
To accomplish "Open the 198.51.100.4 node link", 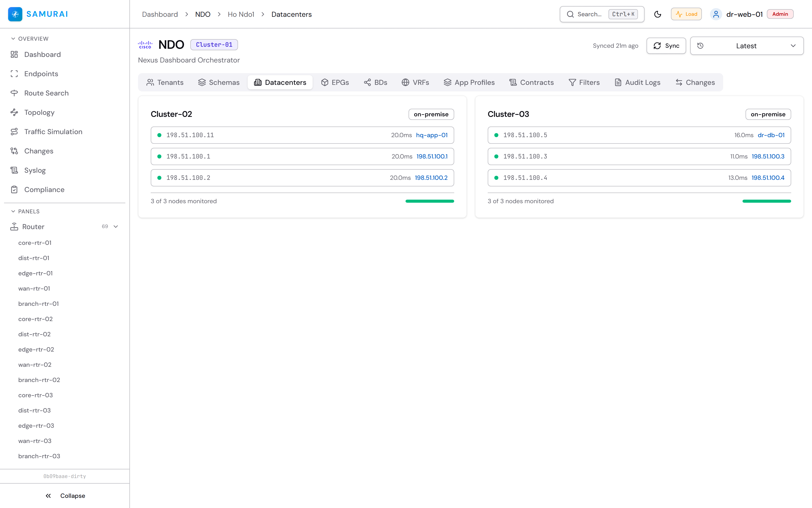I will (768, 178).
